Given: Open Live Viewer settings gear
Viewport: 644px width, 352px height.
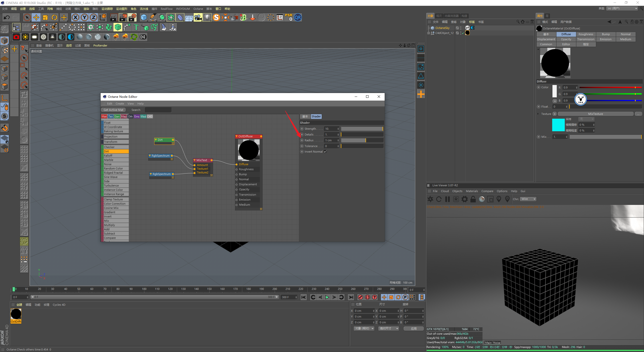Looking at the screenshot, I should pos(464,199).
